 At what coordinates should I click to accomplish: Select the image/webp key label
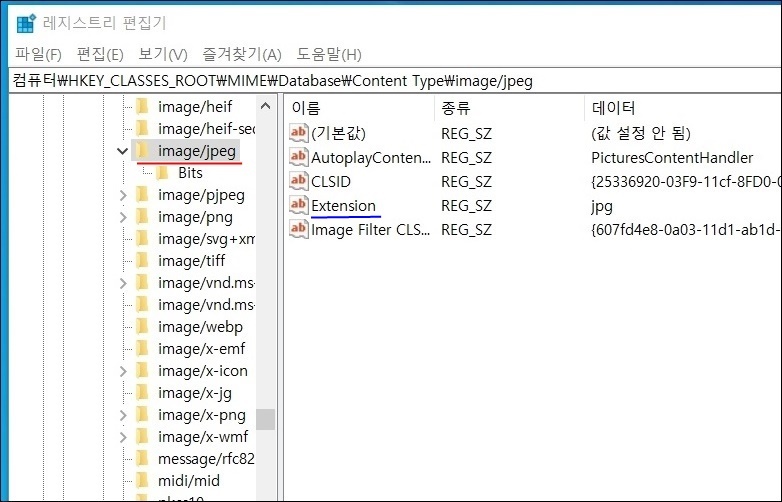pyautogui.click(x=200, y=327)
